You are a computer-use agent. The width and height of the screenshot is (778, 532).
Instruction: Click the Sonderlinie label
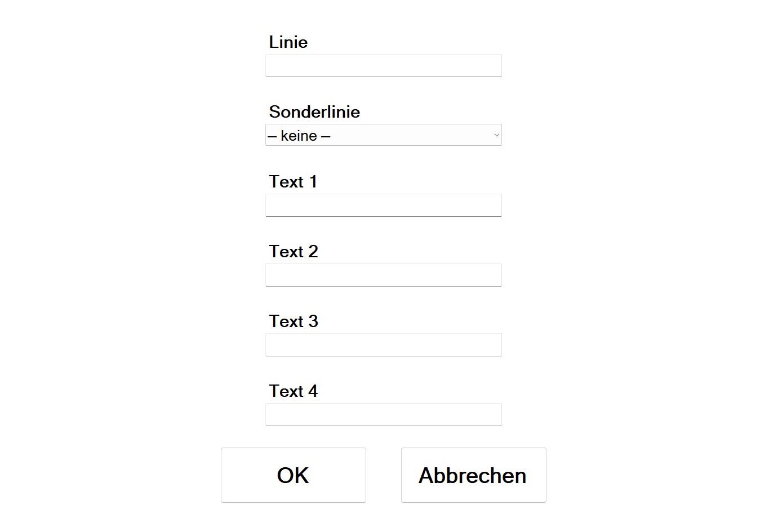pyautogui.click(x=314, y=112)
